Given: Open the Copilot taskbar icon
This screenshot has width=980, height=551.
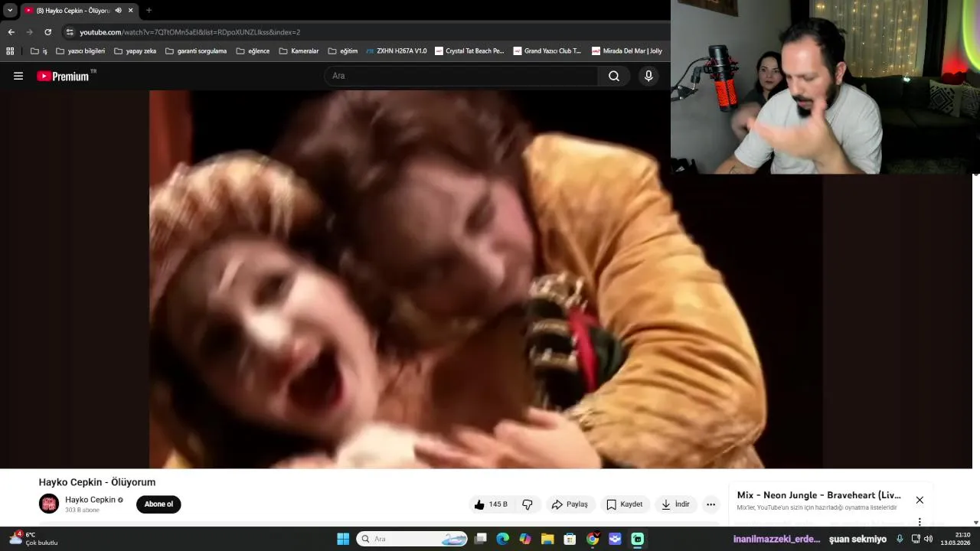Looking at the screenshot, I should (525, 539).
